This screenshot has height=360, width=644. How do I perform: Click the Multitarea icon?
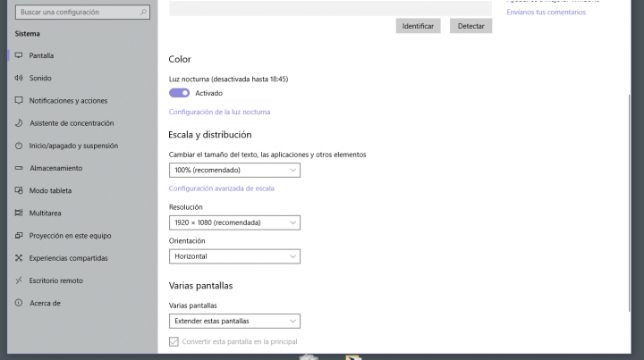click(19, 213)
